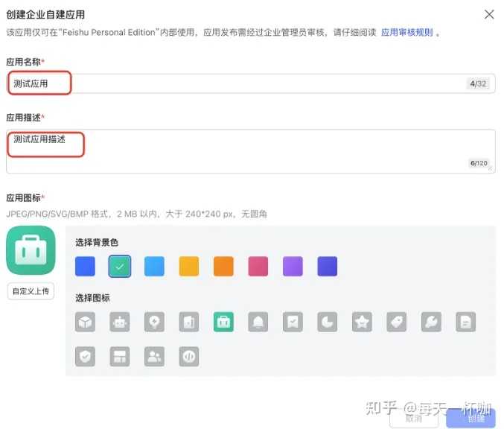Viewport: 504px width, 429px height.
Task: Select the code brackets app icon
Action: pos(189,356)
